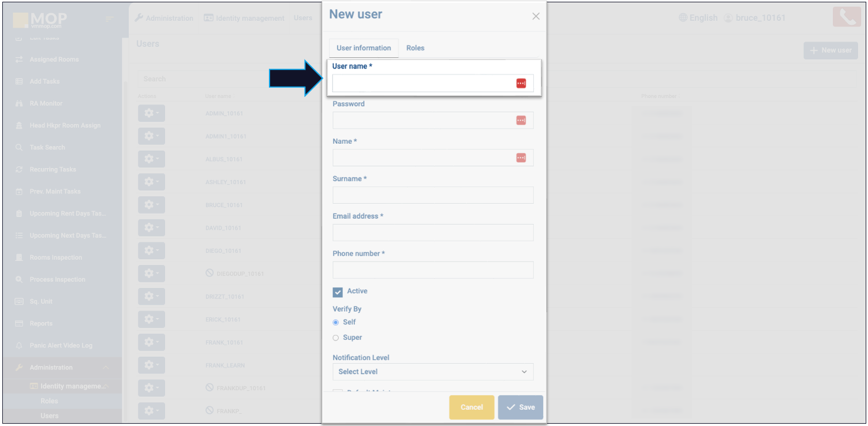This screenshot has height=426, width=868.
Task: Click the red phone call icon
Action: click(x=846, y=17)
